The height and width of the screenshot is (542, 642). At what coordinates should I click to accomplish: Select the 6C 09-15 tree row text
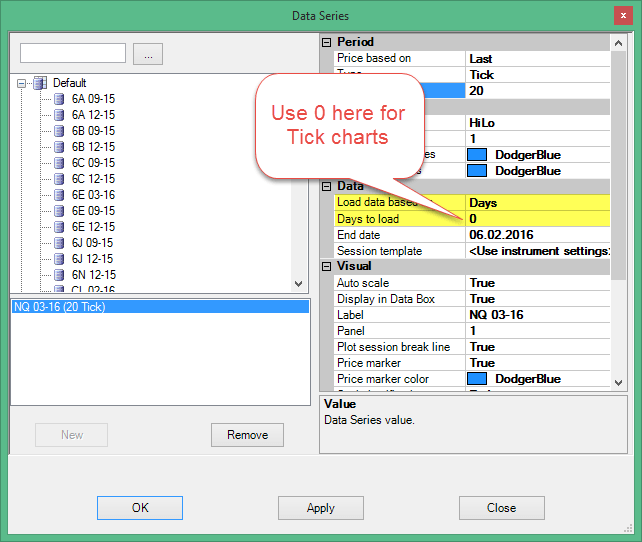coord(93,163)
